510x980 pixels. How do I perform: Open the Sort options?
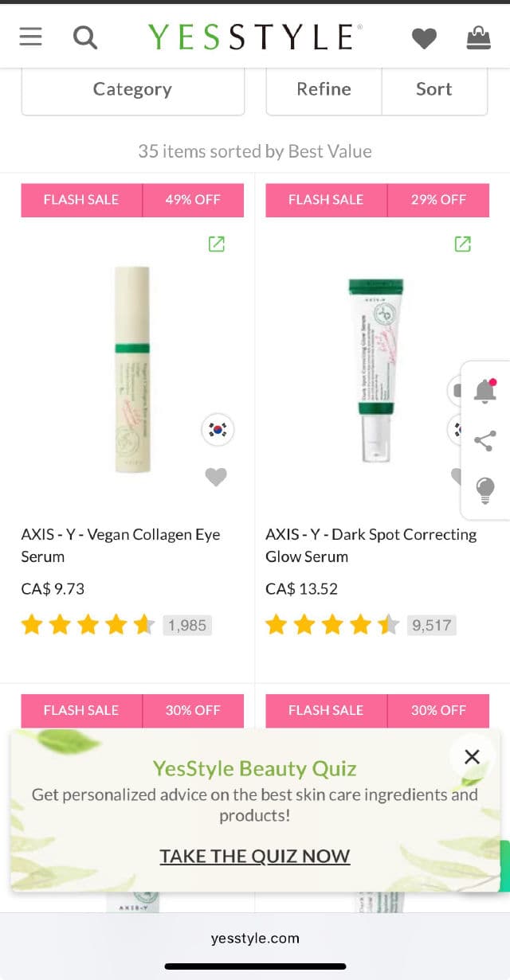coord(433,89)
